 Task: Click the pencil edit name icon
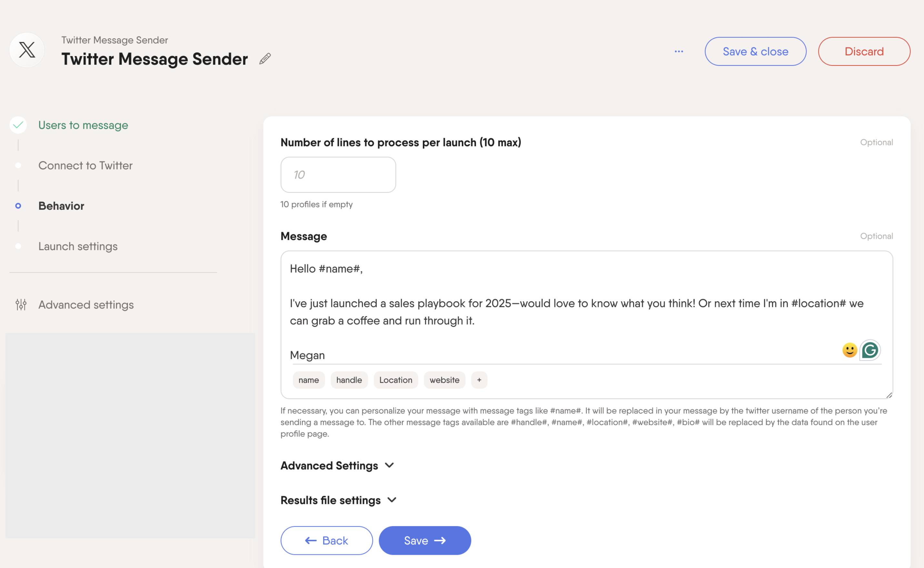coord(265,59)
